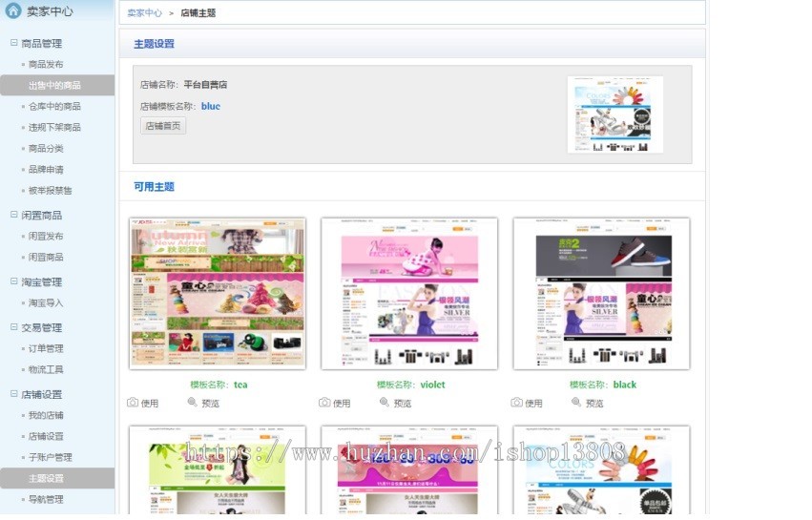The height and width of the screenshot is (520, 812).
Task: Click the black theme thumbnail
Action: 601,293
